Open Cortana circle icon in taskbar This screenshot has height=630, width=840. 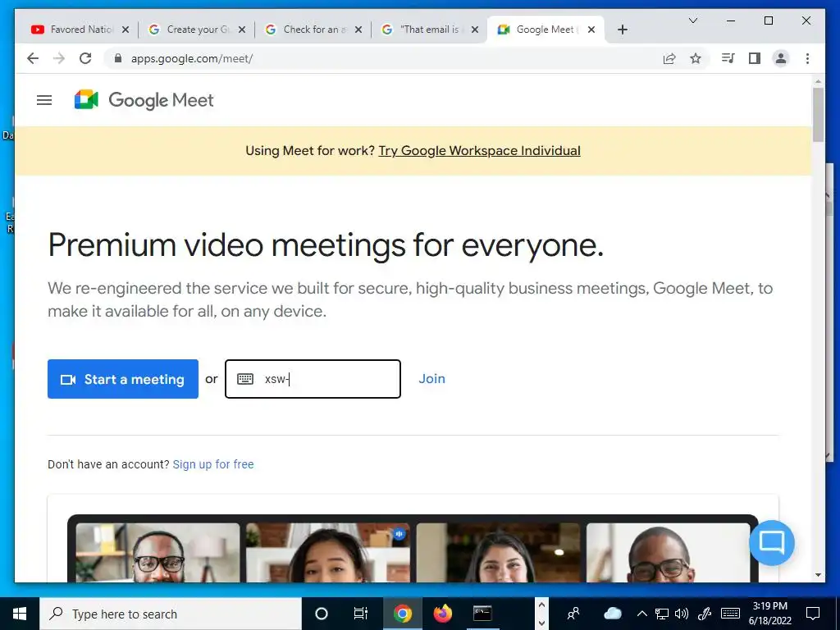pyautogui.click(x=322, y=614)
